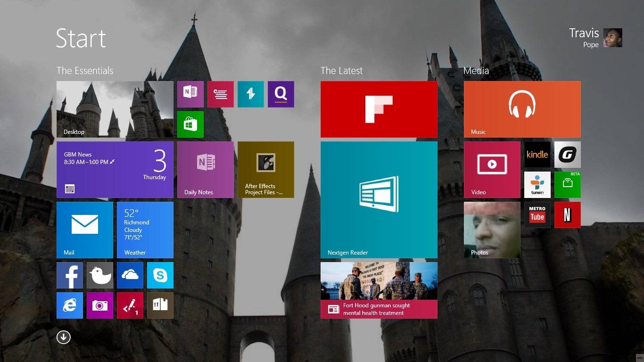Open the OneDrive cloud tile
This screenshot has width=644, height=362.
(130, 275)
